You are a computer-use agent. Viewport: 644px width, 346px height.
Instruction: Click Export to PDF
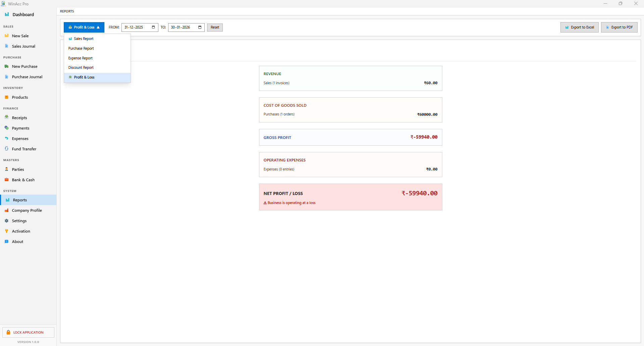point(619,27)
